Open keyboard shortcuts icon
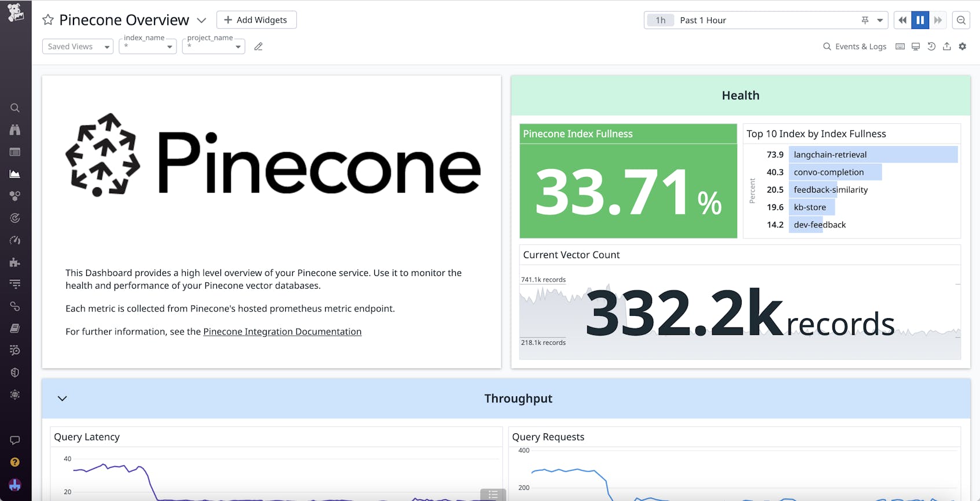 (x=900, y=46)
